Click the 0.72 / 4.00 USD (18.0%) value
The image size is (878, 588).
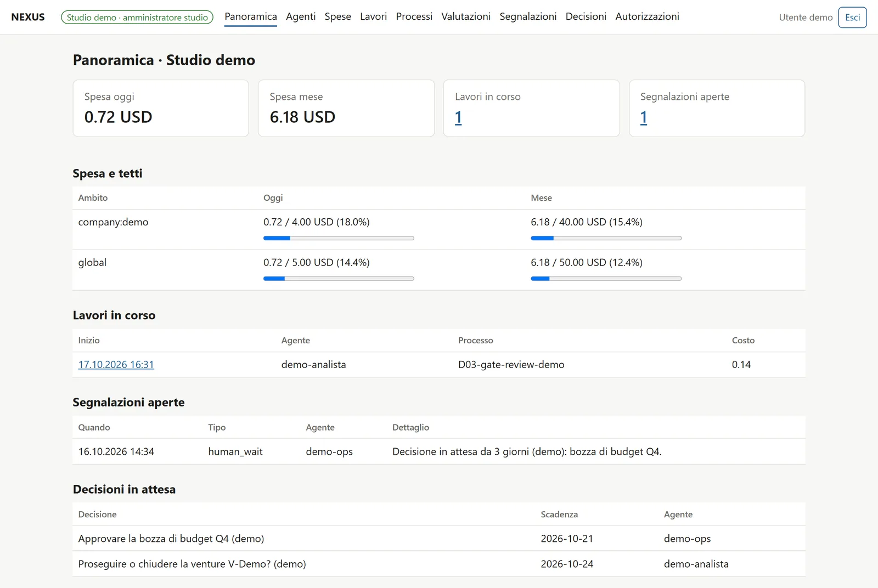pos(316,222)
